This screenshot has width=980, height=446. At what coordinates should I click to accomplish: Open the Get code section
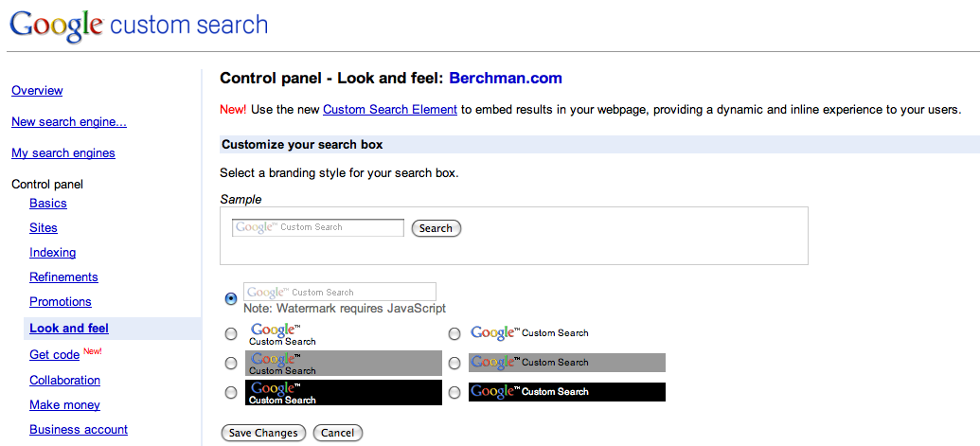54,355
